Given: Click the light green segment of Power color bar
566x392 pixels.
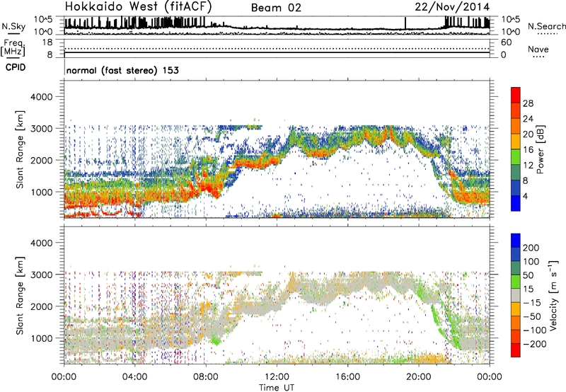Looking at the screenshot, I should (x=516, y=157).
